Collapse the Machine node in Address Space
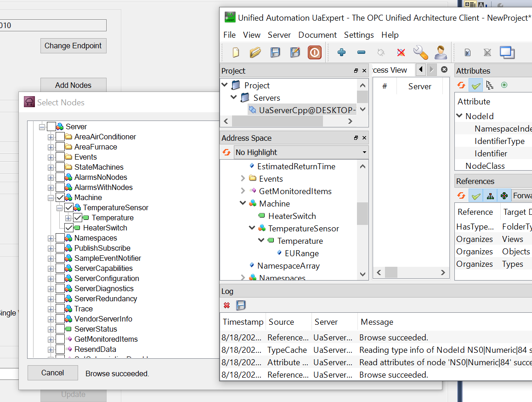 (243, 203)
